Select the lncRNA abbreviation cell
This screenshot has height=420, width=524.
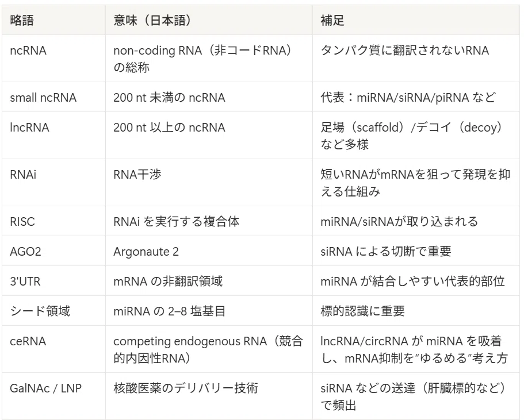tap(54, 136)
